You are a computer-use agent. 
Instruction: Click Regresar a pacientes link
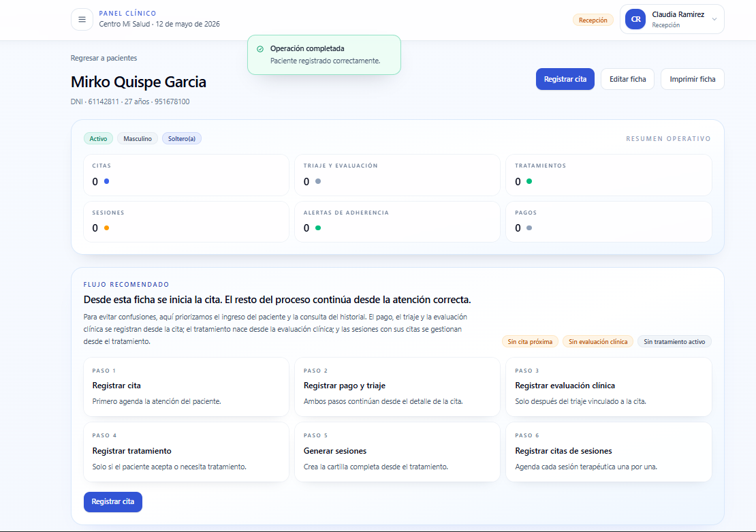click(104, 58)
